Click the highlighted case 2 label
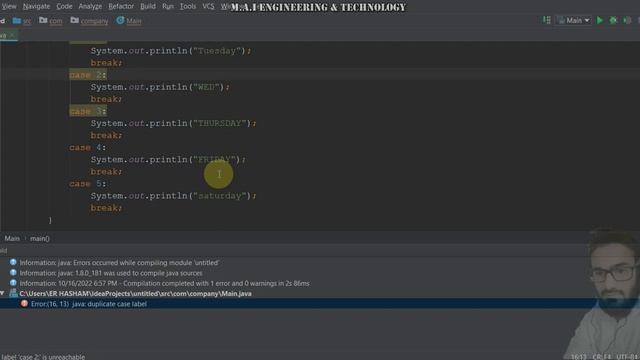Viewport: 640px width, 360px height. coord(88,75)
